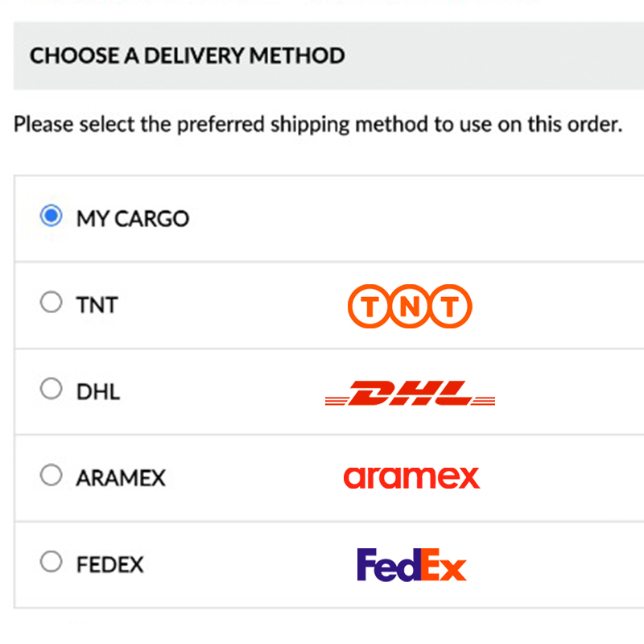Viewport: 644px width, 644px height.
Task: Click the orange TNT logo
Action: click(410, 306)
